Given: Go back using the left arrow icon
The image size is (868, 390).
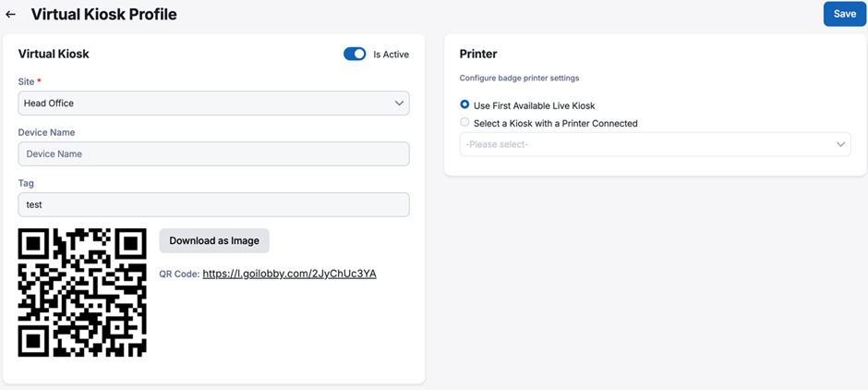Looking at the screenshot, I should 10,15.
